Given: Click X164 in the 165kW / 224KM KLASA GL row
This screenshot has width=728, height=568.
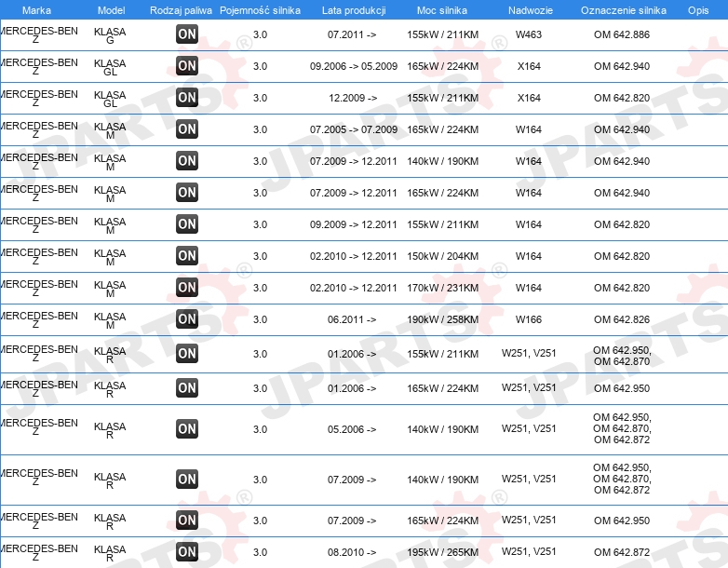Looking at the screenshot, I should pos(529,66).
